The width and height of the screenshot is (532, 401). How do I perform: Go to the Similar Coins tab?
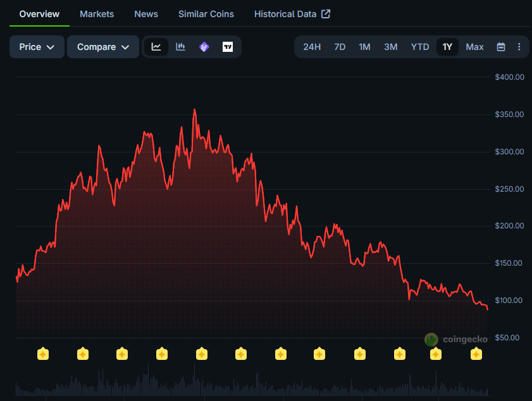point(206,14)
